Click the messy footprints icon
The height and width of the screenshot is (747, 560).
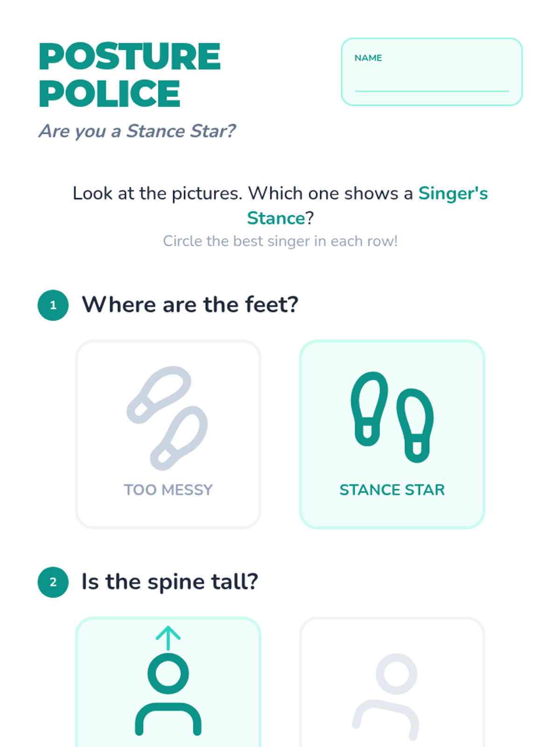pos(168,417)
